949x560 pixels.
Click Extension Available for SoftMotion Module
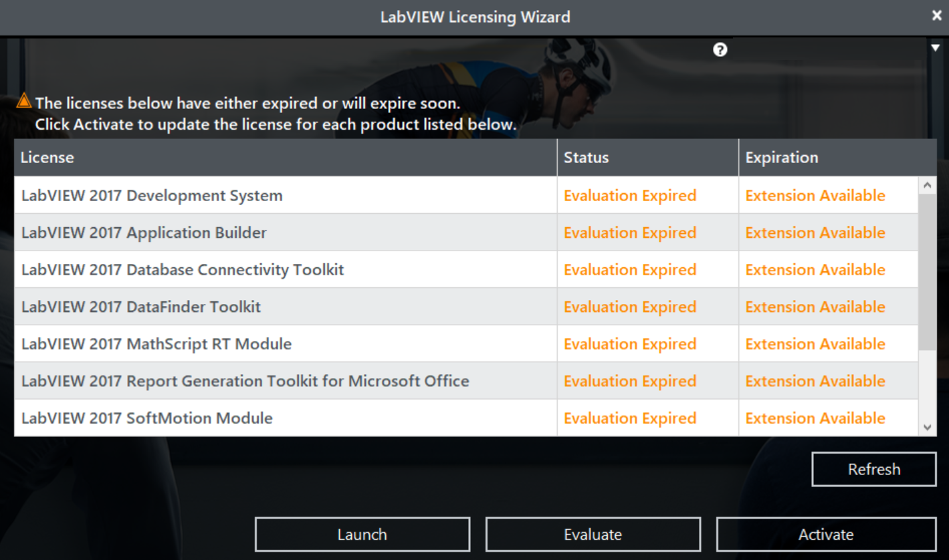[x=815, y=418]
